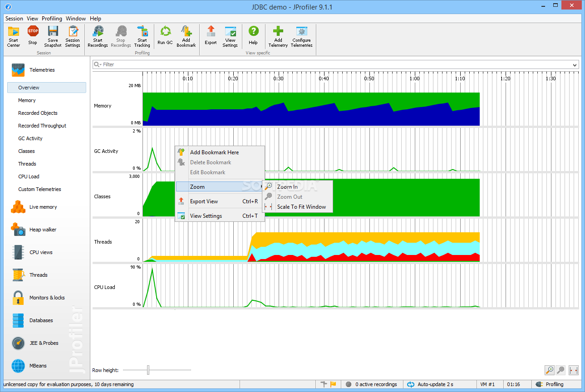Screen dimensions: 585x392
Task: Open View Settings from the toolbar
Action: (x=230, y=36)
